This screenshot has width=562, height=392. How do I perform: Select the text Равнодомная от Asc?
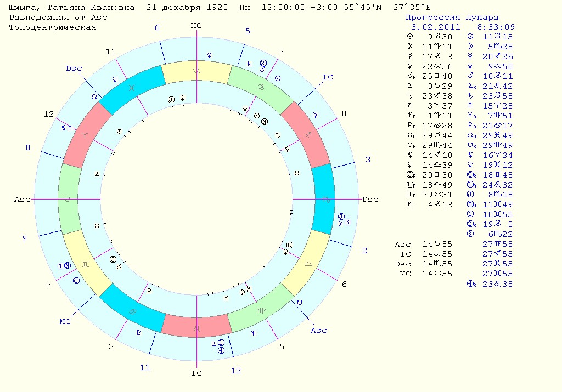point(58,18)
